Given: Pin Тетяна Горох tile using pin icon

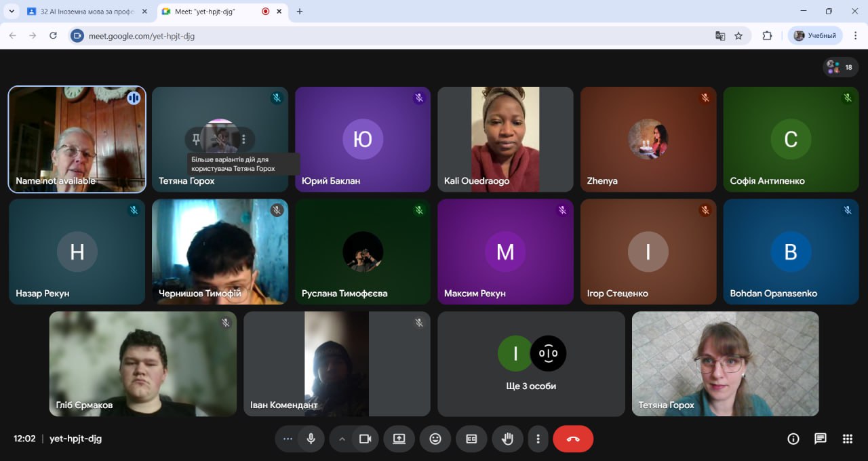Looking at the screenshot, I should tap(197, 139).
